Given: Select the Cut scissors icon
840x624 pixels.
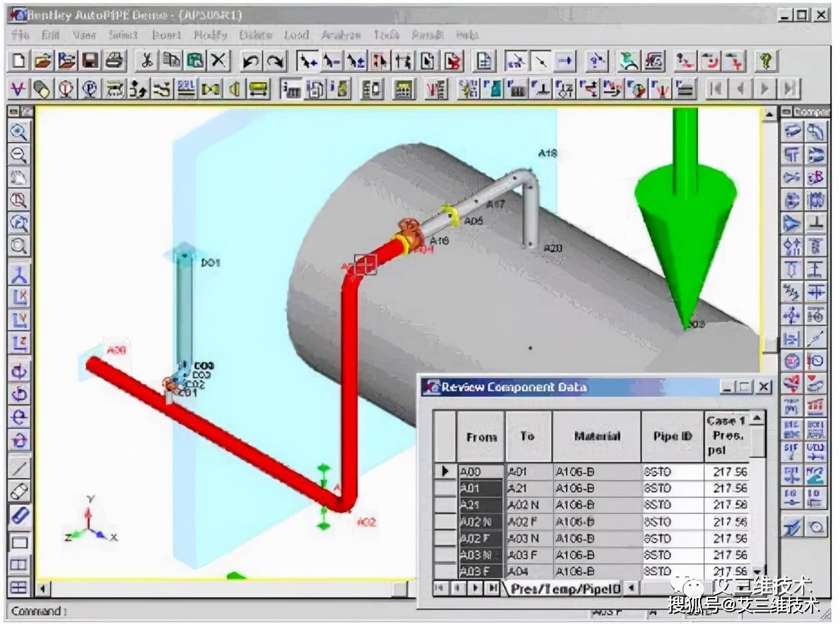Looking at the screenshot, I should (147, 61).
